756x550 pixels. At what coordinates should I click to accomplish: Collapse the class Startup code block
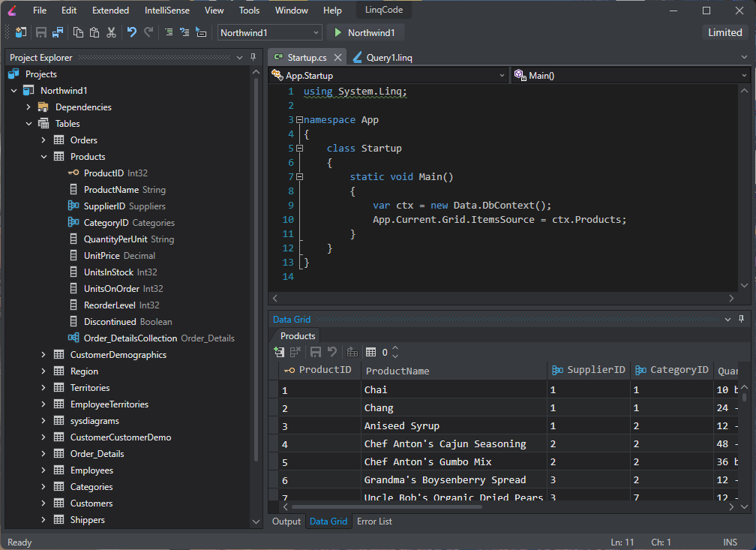pos(299,148)
